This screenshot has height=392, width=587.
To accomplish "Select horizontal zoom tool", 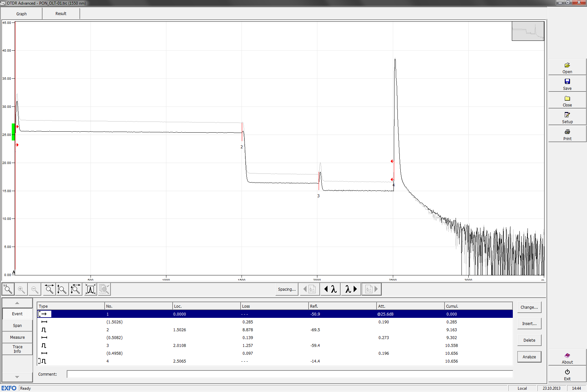I will (x=49, y=289).
